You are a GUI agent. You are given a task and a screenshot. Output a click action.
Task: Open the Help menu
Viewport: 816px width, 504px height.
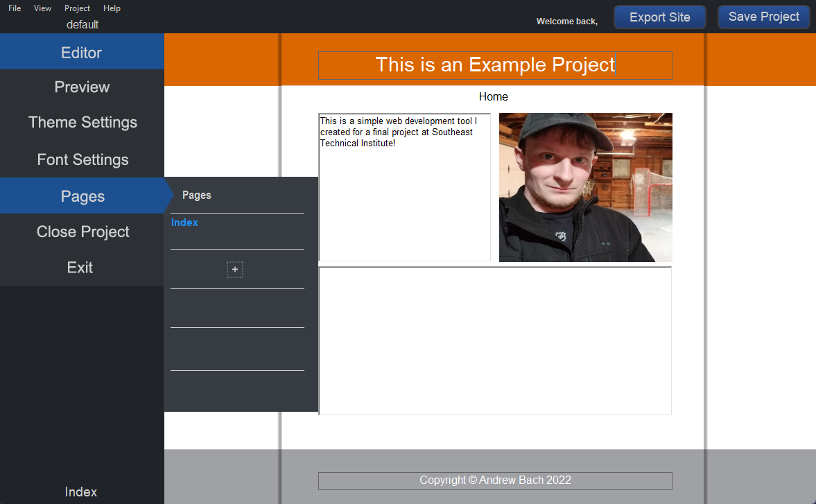tap(112, 8)
